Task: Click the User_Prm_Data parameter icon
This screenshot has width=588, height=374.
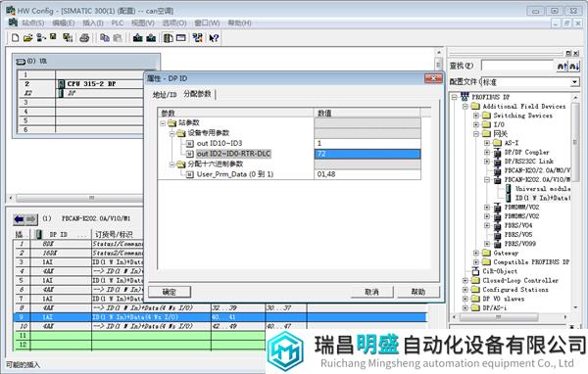Action: point(190,174)
